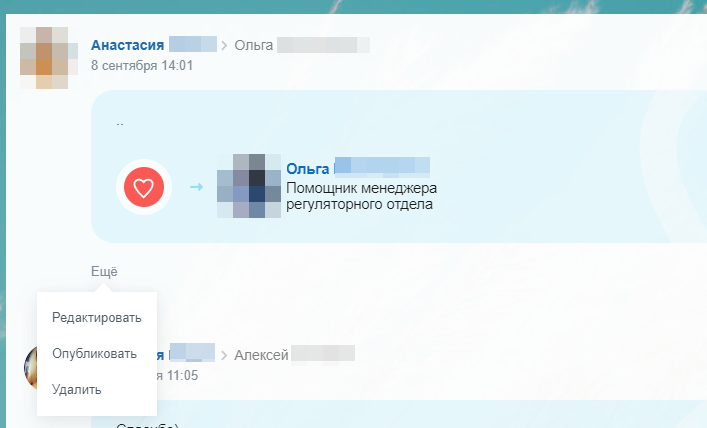Choose Удалить from the popup menu
The height and width of the screenshot is (428, 707).
[77, 389]
